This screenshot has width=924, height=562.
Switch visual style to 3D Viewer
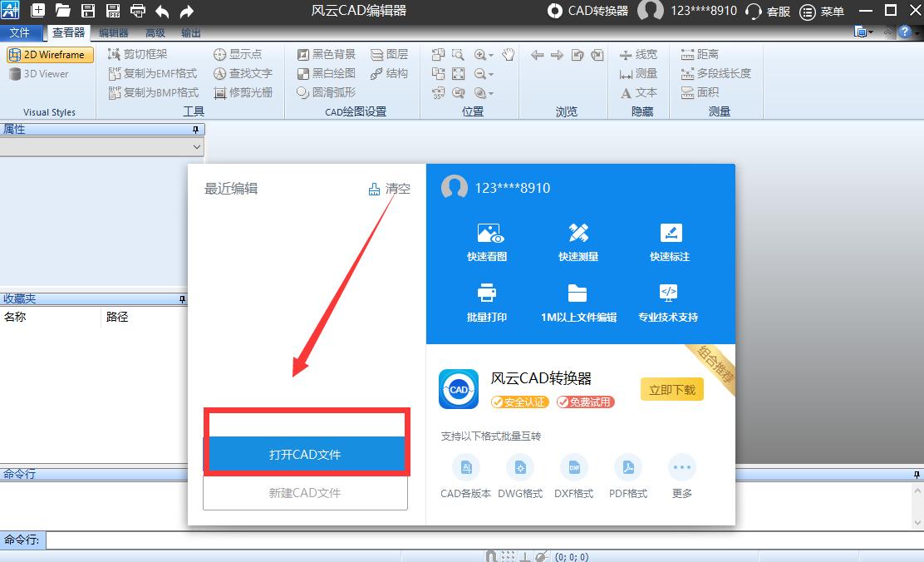pos(37,74)
